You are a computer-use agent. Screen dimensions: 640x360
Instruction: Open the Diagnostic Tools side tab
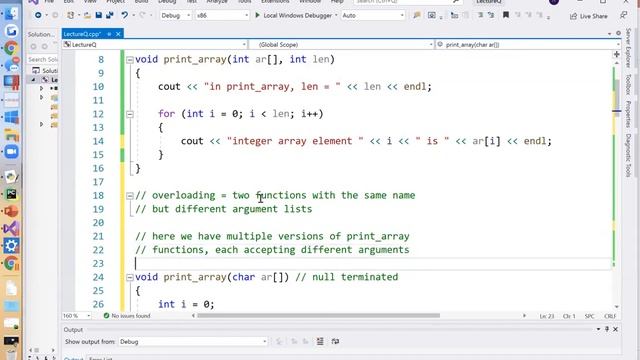click(x=628, y=155)
